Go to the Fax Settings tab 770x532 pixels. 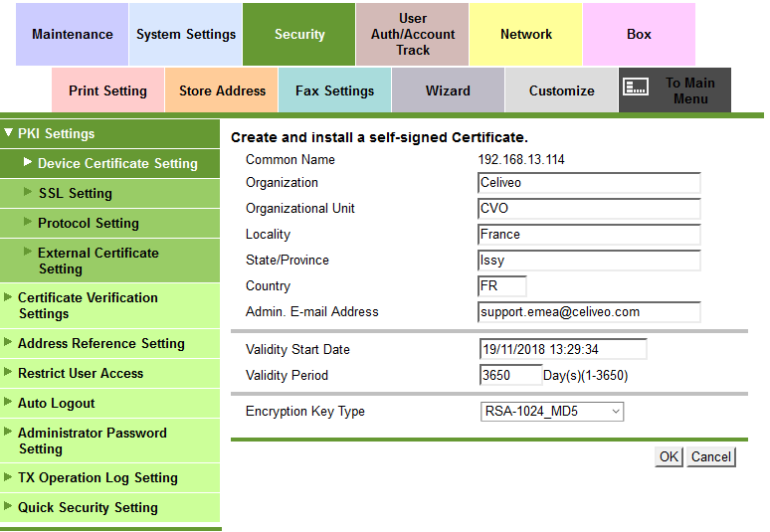point(335,90)
